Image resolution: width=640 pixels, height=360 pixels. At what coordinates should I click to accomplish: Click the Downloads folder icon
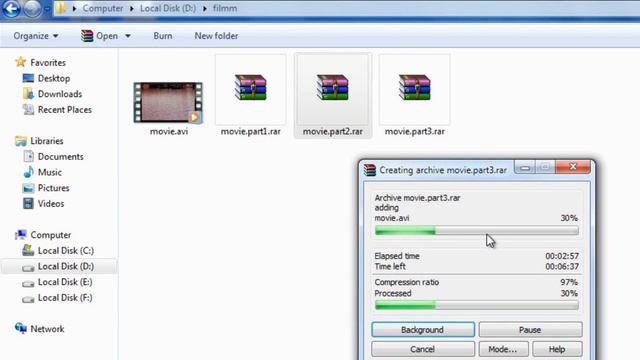point(28,94)
